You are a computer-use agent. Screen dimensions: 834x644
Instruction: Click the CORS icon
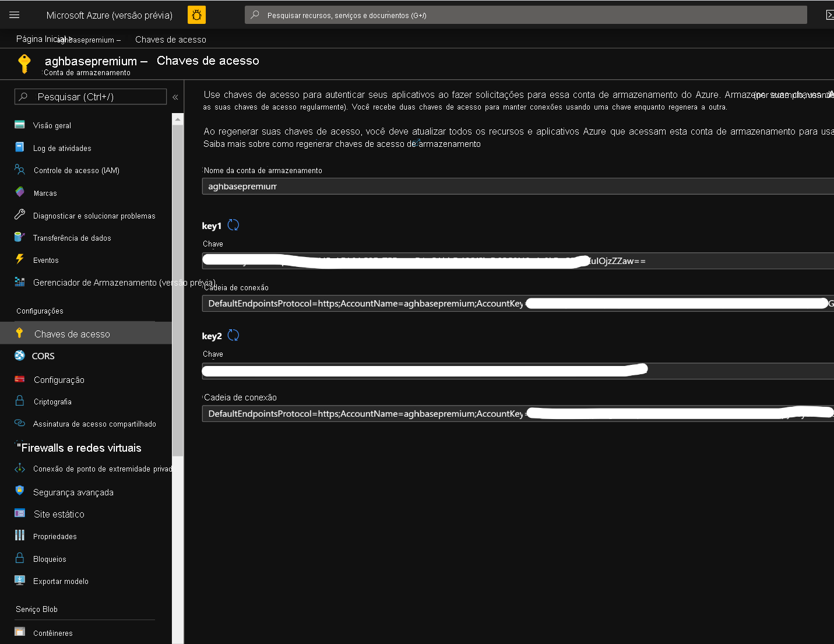click(x=20, y=356)
